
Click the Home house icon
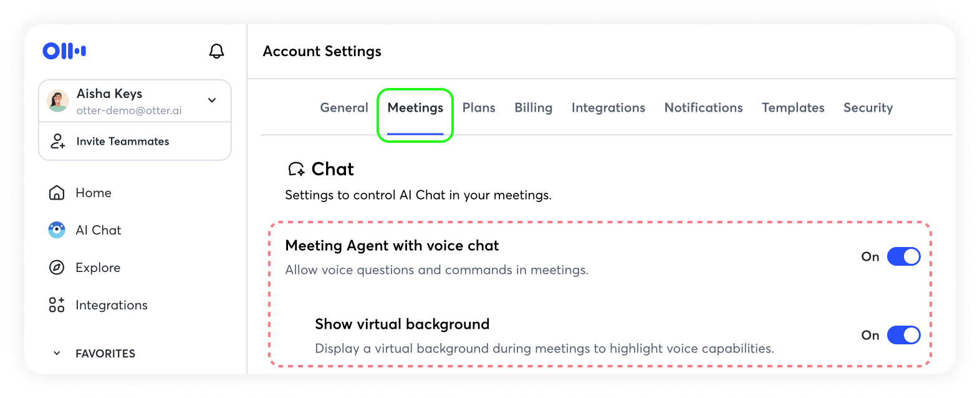click(57, 193)
